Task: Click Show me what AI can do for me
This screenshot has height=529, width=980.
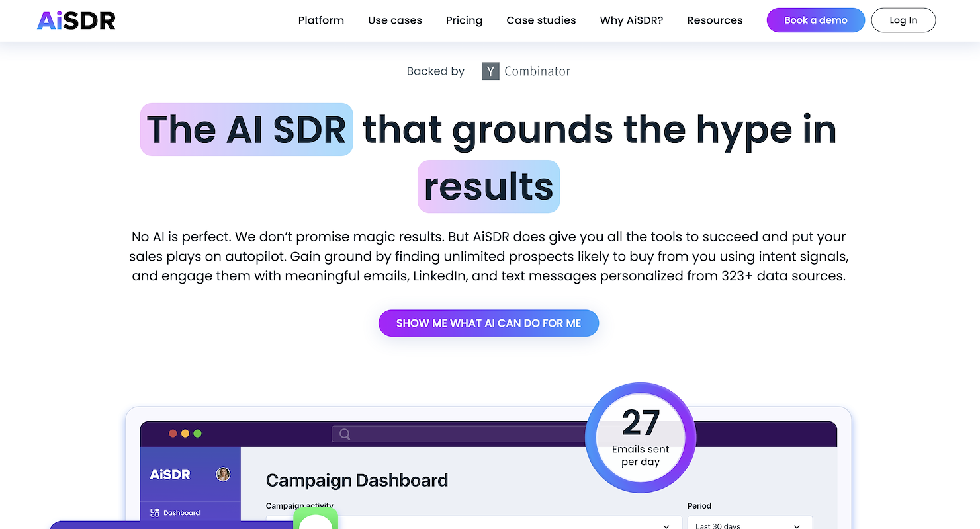Action: 488,323
